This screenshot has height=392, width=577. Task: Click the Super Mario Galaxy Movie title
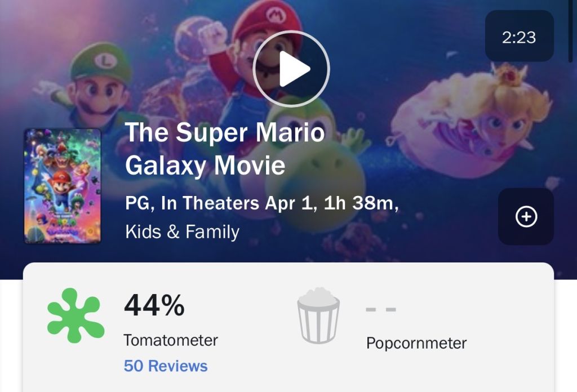(224, 149)
